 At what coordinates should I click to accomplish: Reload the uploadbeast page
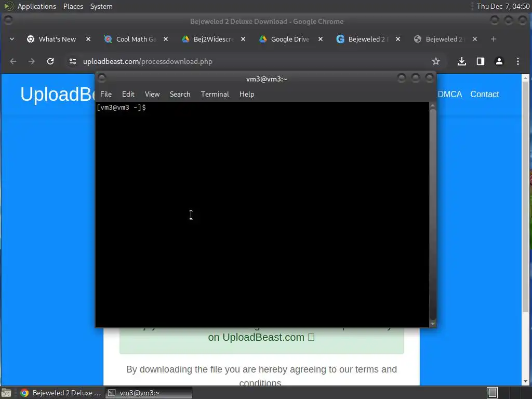[50, 61]
